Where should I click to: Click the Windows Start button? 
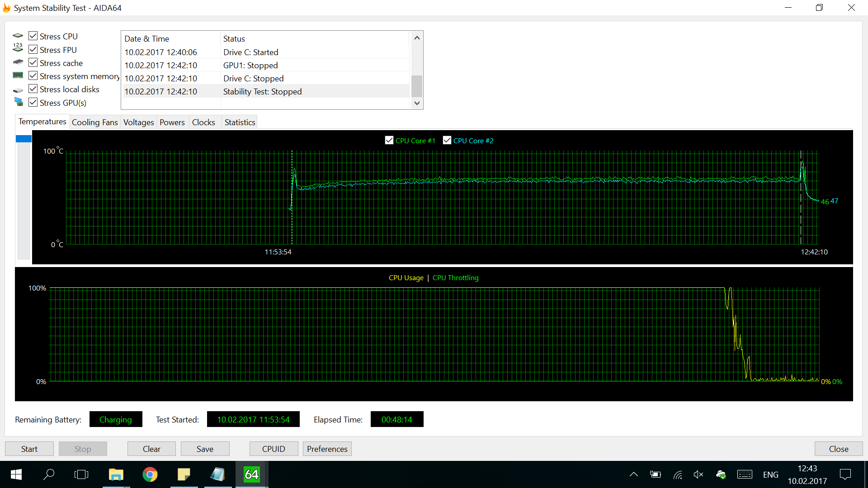pos(16,474)
